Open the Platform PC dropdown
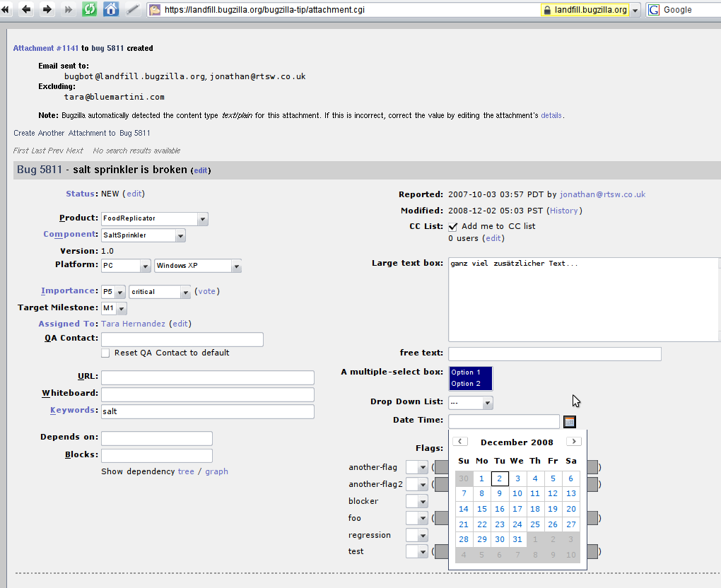Image resolution: width=721 pixels, height=588 pixels. coord(126,266)
